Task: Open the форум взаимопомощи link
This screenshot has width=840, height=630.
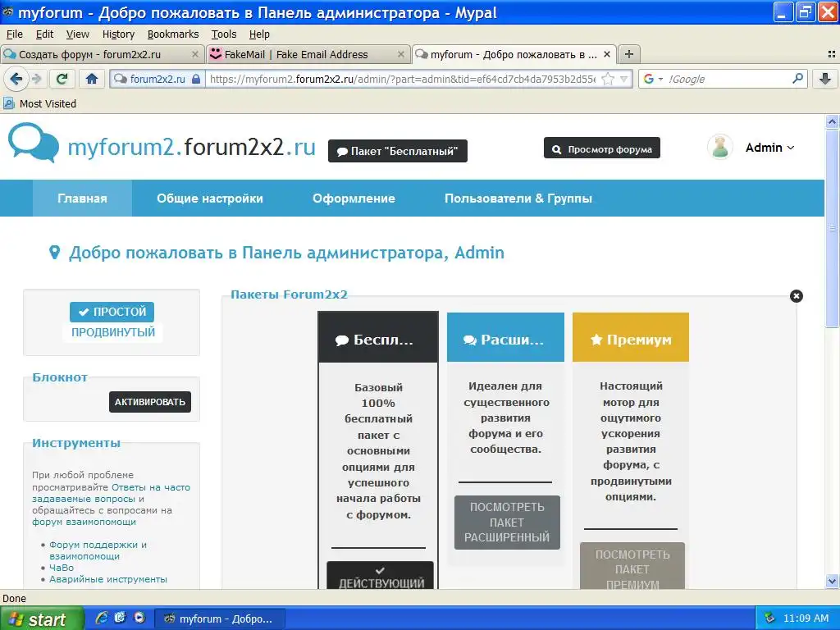Action: (x=84, y=522)
